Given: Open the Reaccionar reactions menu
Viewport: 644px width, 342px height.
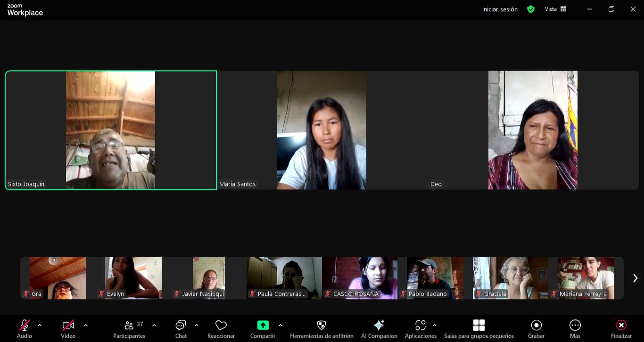Looking at the screenshot, I should pos(221,326).
